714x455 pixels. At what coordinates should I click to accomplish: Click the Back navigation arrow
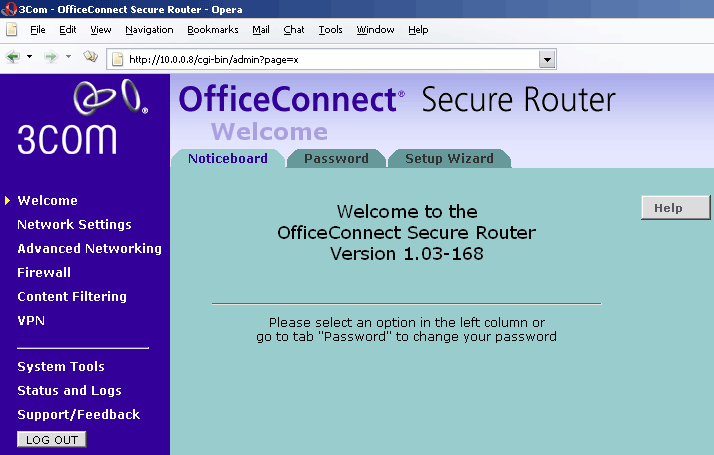(x=13, y=57)
